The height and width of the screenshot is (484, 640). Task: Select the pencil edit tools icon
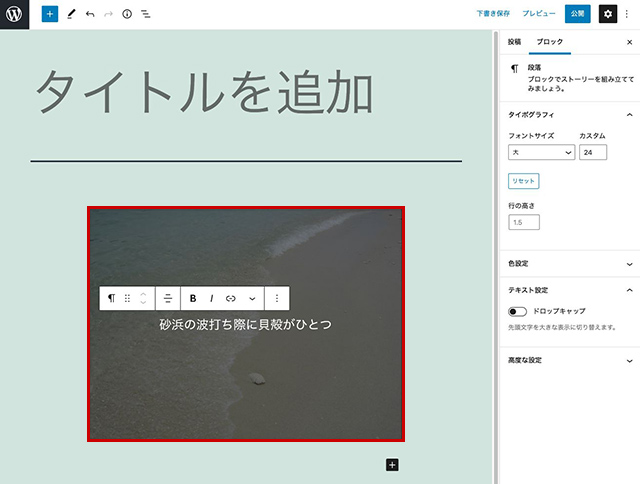[71, 14]
